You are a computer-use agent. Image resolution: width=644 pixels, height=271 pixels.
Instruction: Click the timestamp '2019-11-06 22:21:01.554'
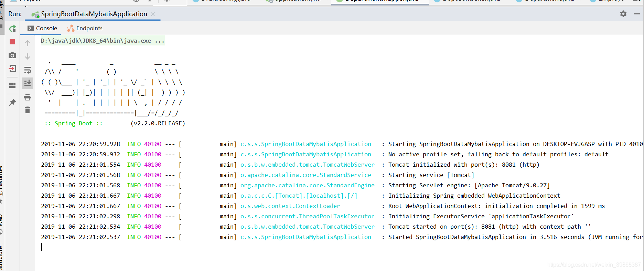(x=80, y=165)
